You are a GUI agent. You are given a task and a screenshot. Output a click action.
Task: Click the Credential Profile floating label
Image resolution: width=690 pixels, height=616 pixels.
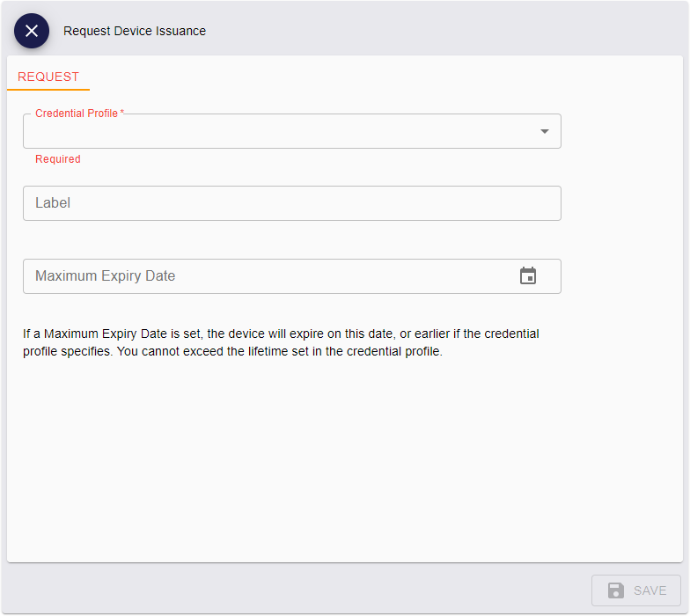point(77,114)
